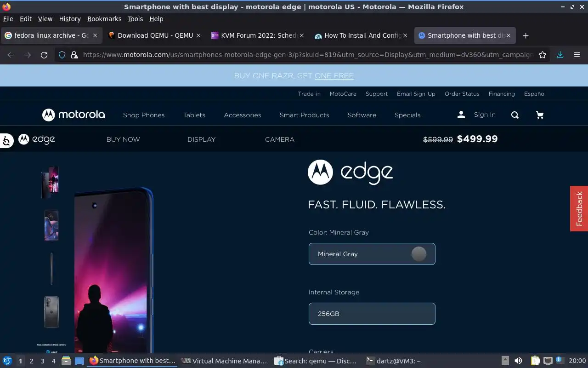Go back using the browser back arrow
This screenshot has height=368, width=588.
coord(11,55)
